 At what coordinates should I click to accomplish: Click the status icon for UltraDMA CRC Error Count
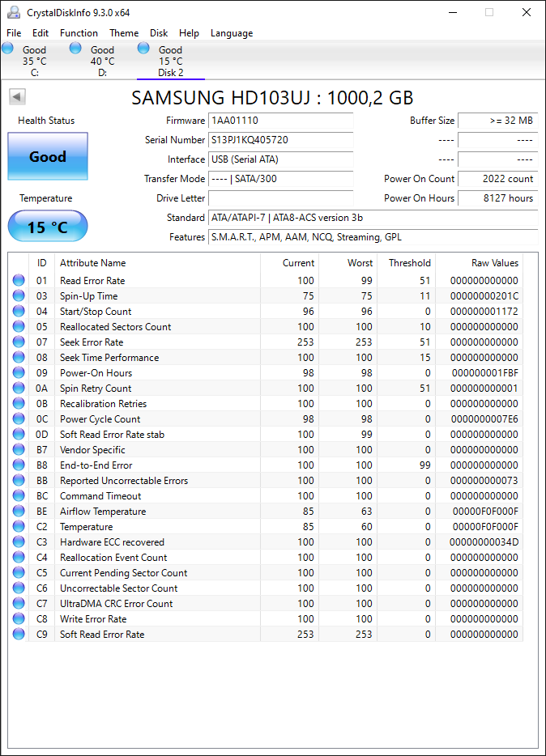click(19, 603)
